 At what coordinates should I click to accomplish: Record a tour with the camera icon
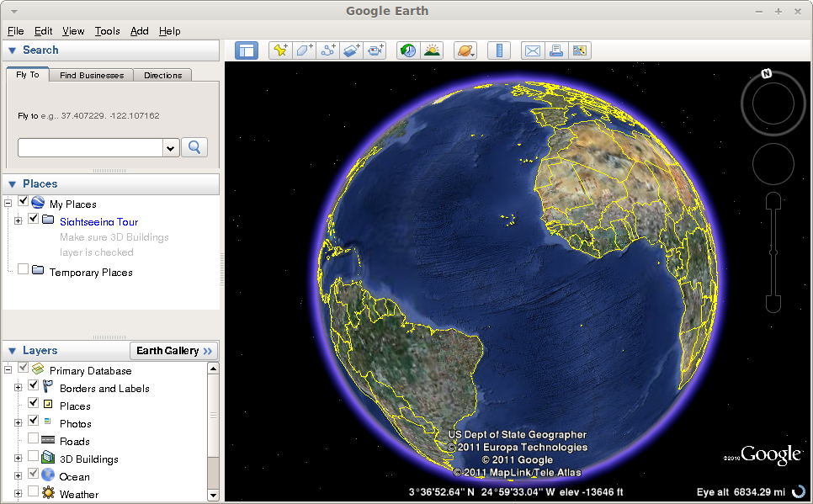coord(375,50)
